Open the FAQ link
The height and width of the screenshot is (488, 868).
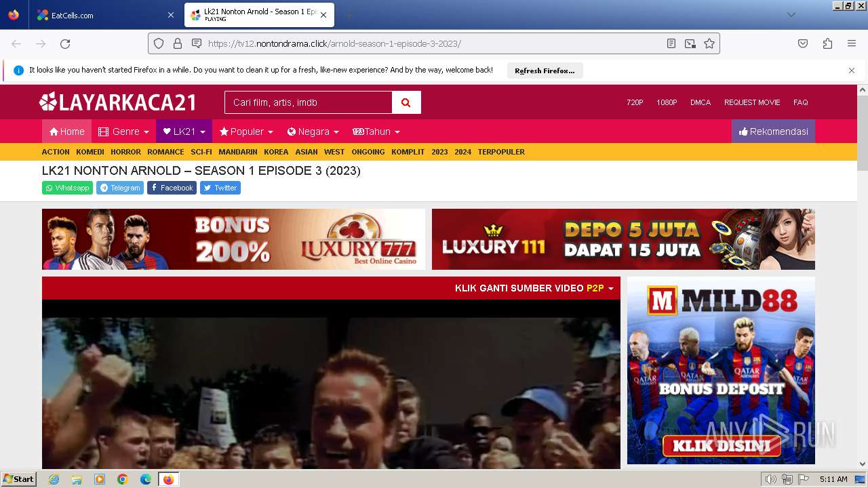[801, 102]
